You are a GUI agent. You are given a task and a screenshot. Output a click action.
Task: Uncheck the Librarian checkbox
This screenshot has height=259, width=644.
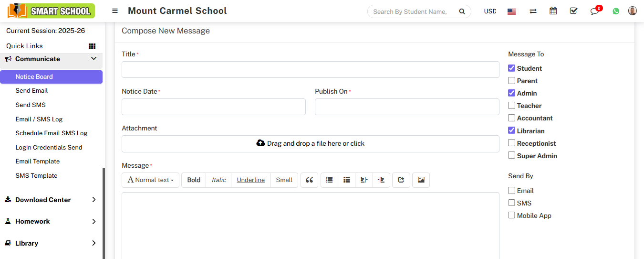point(511,130)
